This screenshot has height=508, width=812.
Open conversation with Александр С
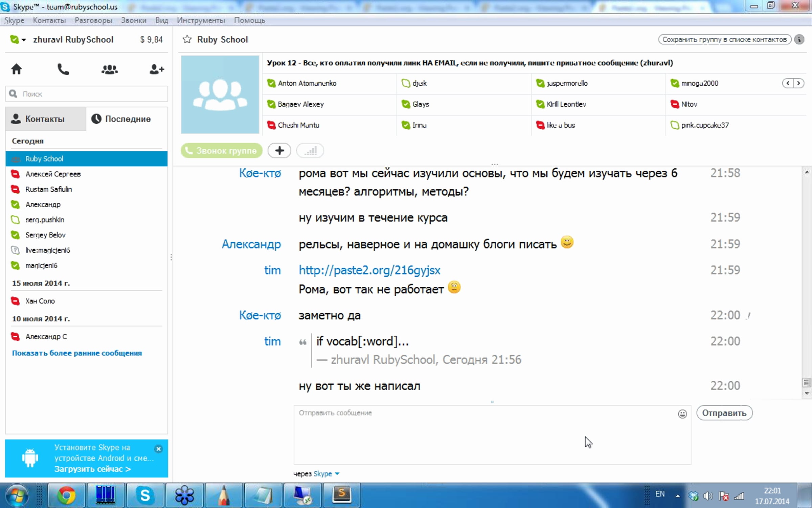point(87,337)
